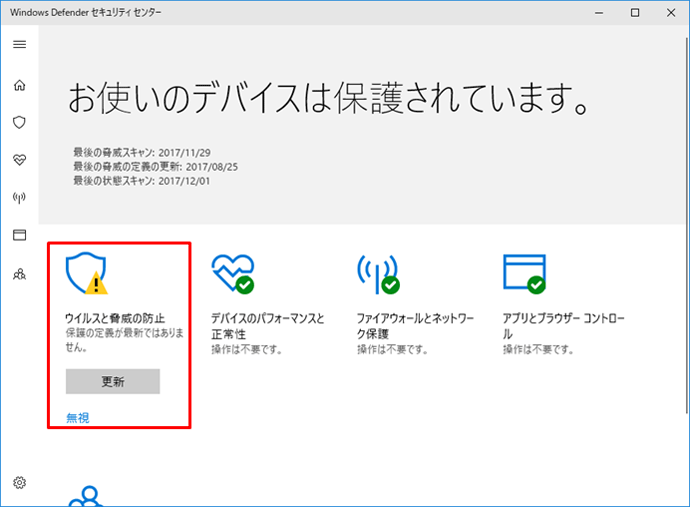Open the sidebar heart device health icon
Image resolution: width=690 pixels, height=507 pixels.
tap(19, 160)
